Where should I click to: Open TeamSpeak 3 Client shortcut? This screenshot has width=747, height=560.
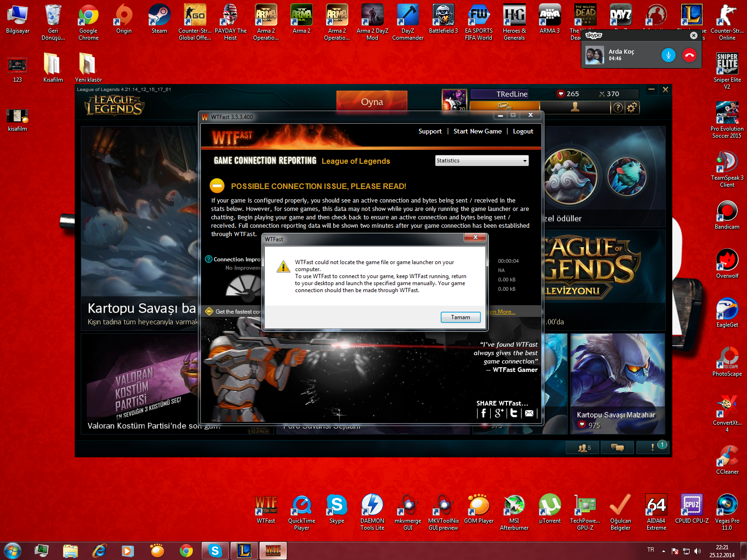[x=727, y=169]
